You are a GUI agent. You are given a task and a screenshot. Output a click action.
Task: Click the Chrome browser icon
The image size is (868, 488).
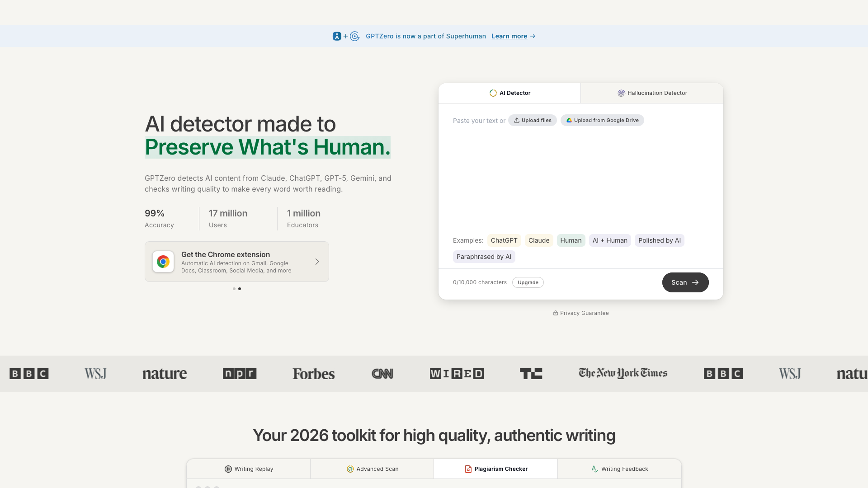163,262
